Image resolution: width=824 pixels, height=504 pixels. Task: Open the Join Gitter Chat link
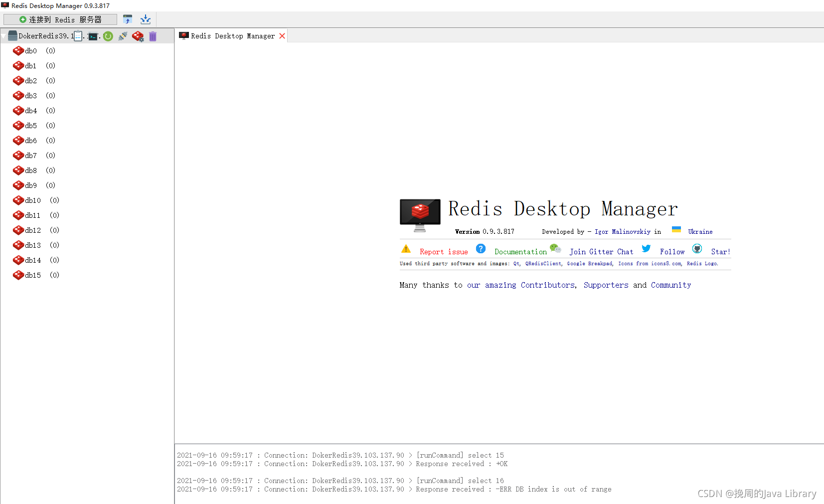coord(601,252)
